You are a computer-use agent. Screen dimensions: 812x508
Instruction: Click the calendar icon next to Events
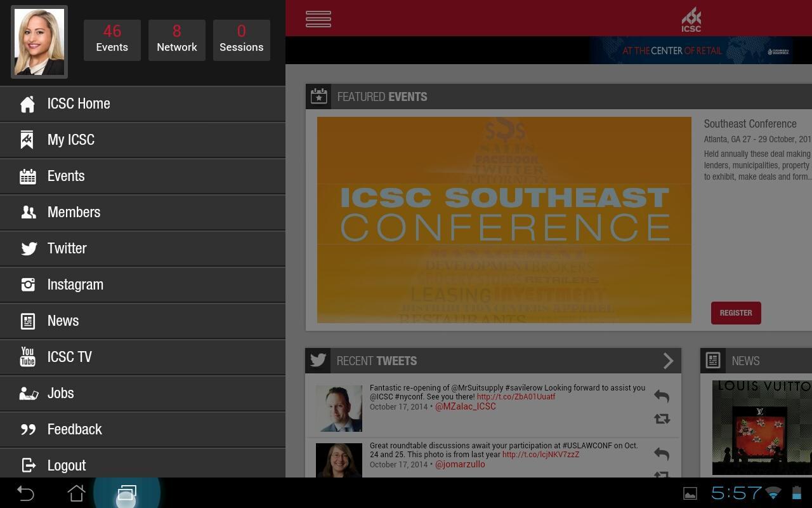(28, 176)
